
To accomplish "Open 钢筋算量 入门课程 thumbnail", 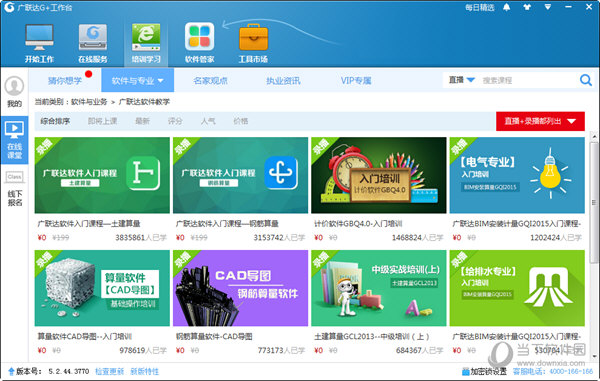I will click(x=240, y=175).
